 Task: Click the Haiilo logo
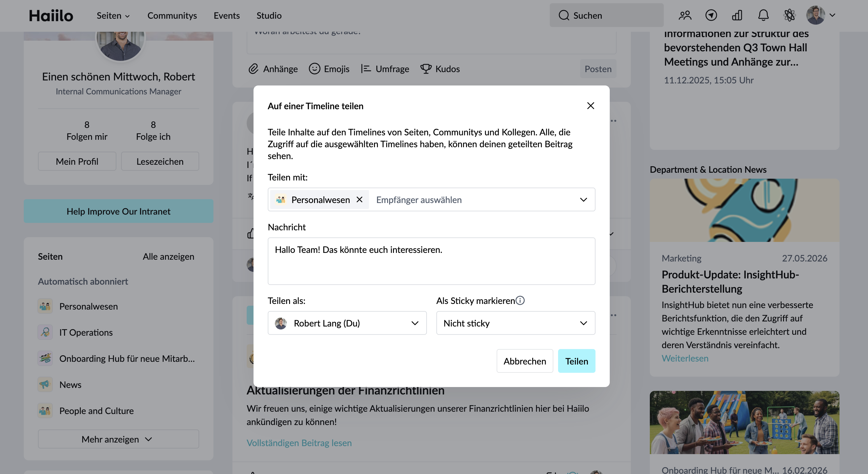tap(51, 15)
